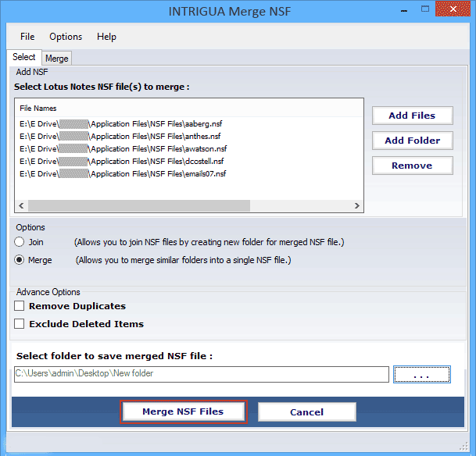Click the destination folder path field
This screenshot has width=476, height=456.
click(201, 374)
